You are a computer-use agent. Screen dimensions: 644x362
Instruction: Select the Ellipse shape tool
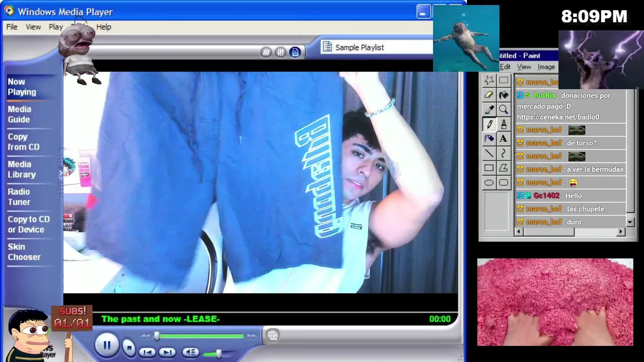click(x=489, y=183)
